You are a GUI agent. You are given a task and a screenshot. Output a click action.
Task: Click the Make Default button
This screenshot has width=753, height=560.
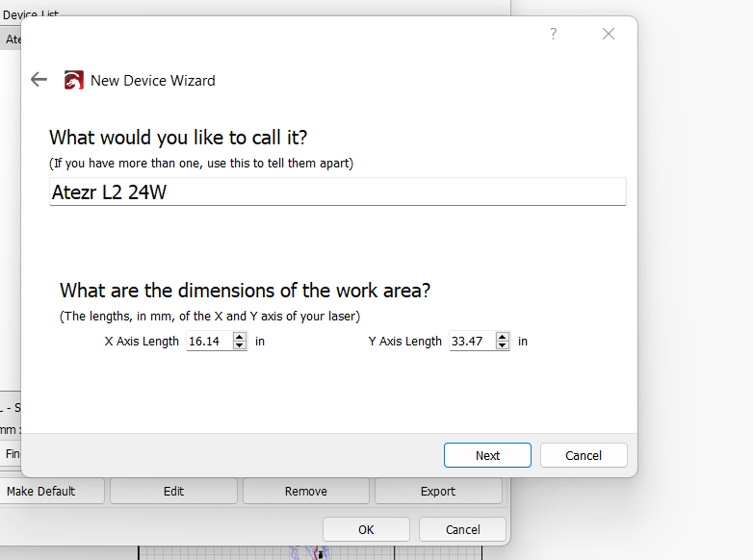pyautogui.click(x=40, y=491)
